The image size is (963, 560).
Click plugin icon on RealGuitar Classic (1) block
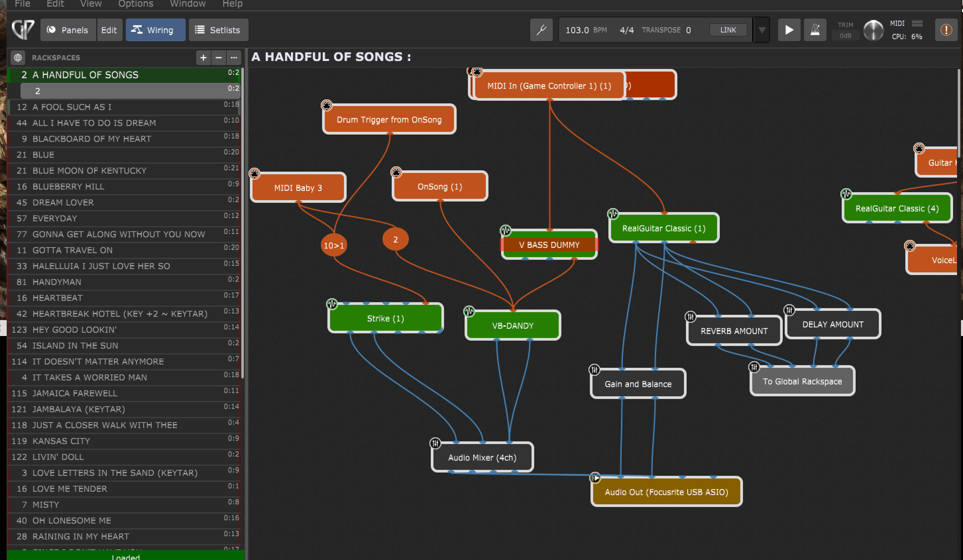(613, 213)
